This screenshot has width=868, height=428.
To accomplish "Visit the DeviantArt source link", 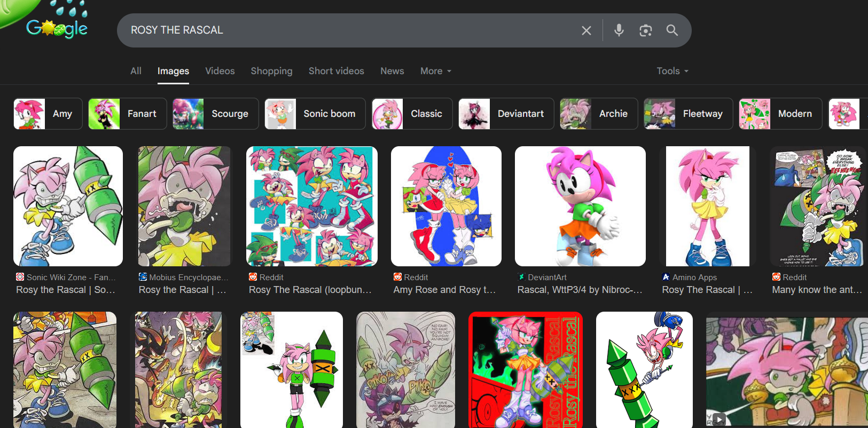I will click(542, 278).
